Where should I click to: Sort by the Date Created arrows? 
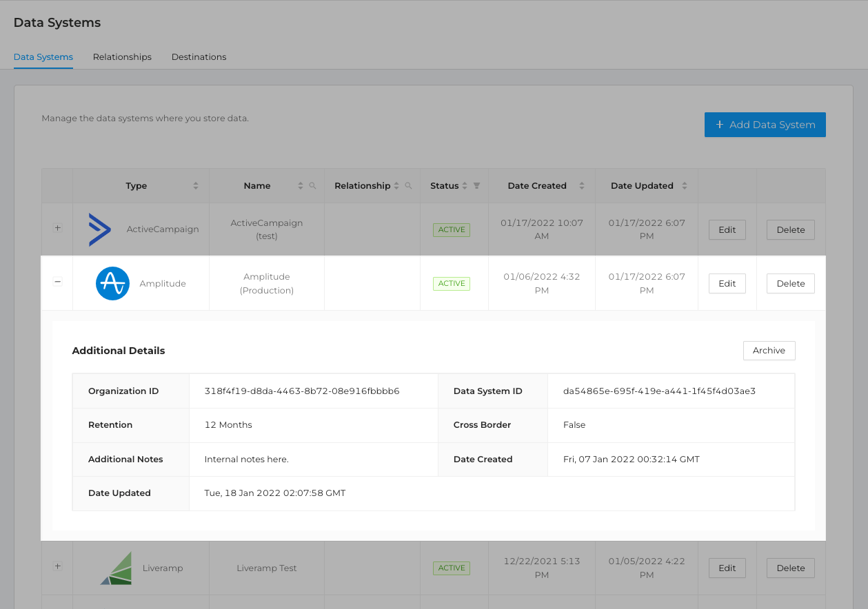[582, 186]
